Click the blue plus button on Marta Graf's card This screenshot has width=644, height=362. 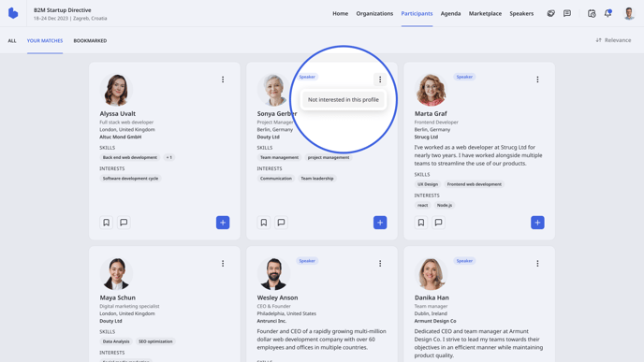[537, 223]
